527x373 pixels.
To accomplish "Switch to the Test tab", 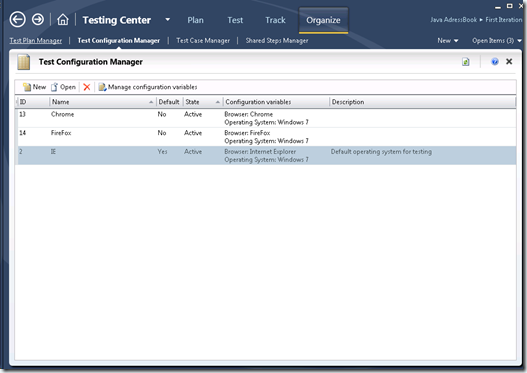I will (235, 20).
